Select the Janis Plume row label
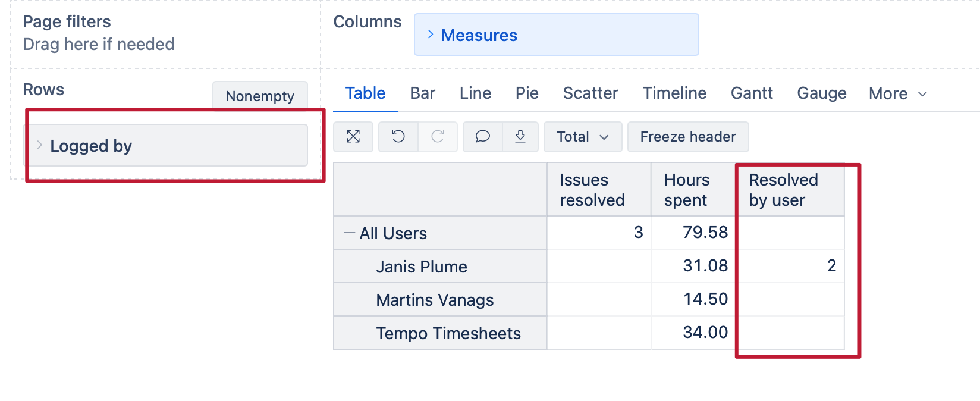Image resolution: width=980 pixels, height=401 pixels. point(421,267)
